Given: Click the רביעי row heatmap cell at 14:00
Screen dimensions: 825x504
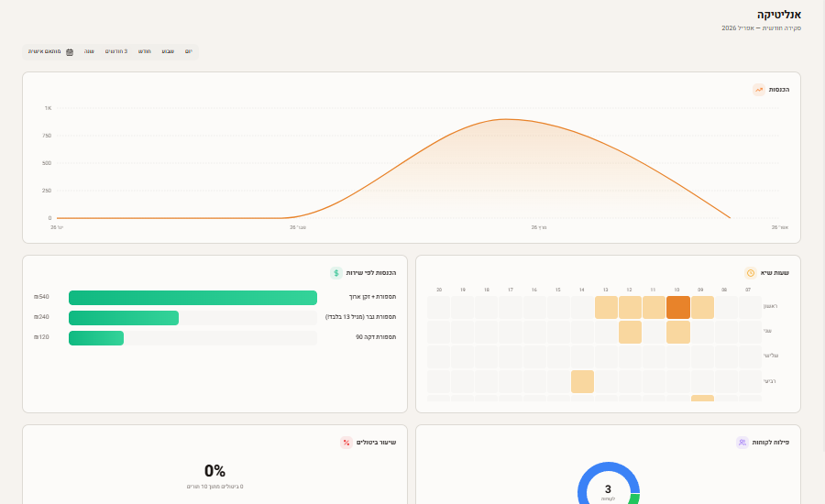Looking at the screenshot, I should [x=582, y=381].
